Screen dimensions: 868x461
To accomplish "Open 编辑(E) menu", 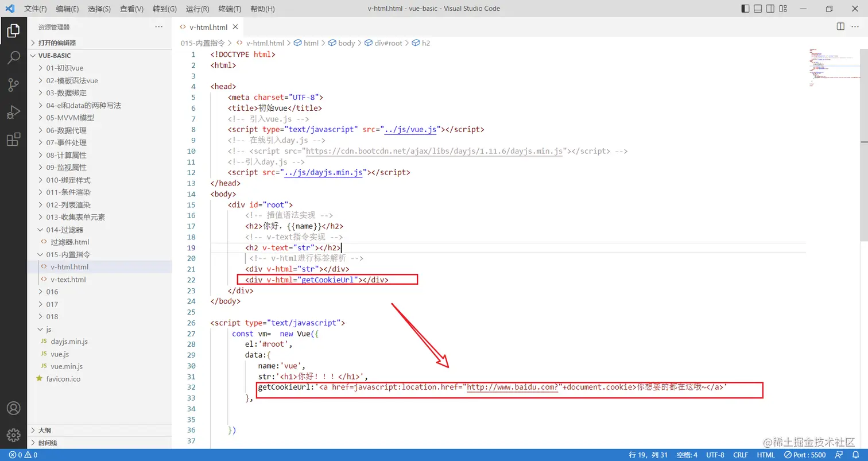I will [68, 9].
